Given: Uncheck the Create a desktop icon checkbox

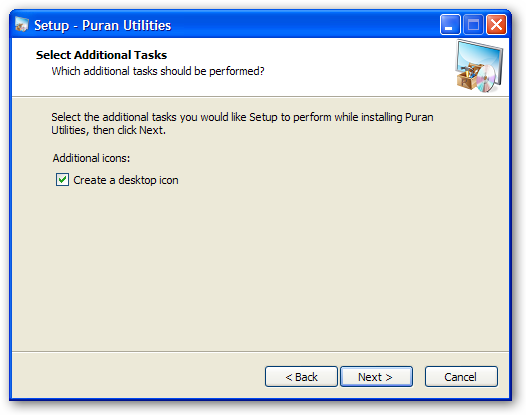Looking at the screenshot, I should click(62, 180).
